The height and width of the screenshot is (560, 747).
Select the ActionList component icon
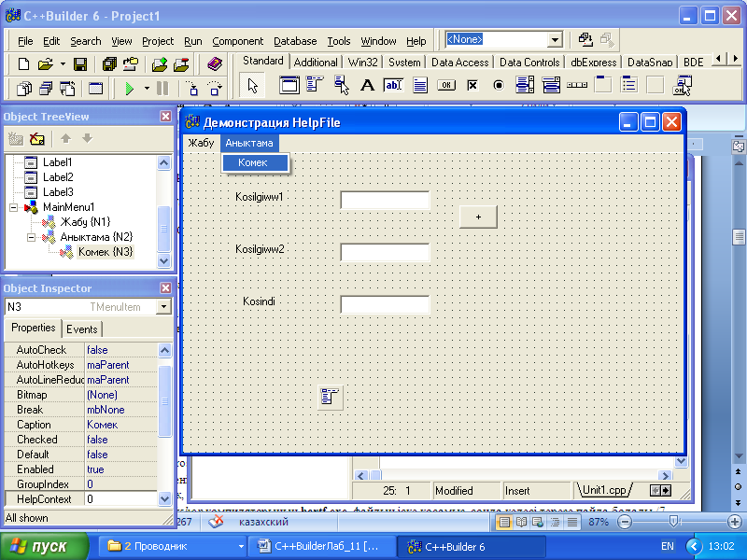click(682, 85)
